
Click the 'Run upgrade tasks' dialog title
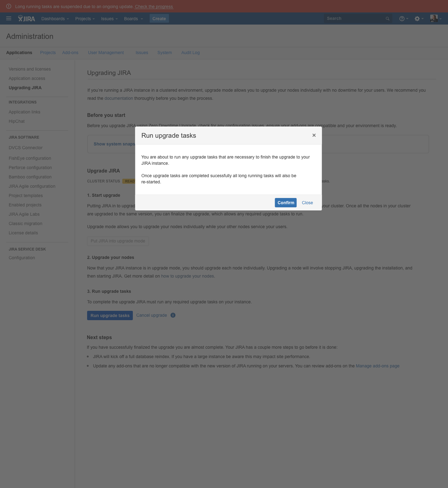pos(169,136)
